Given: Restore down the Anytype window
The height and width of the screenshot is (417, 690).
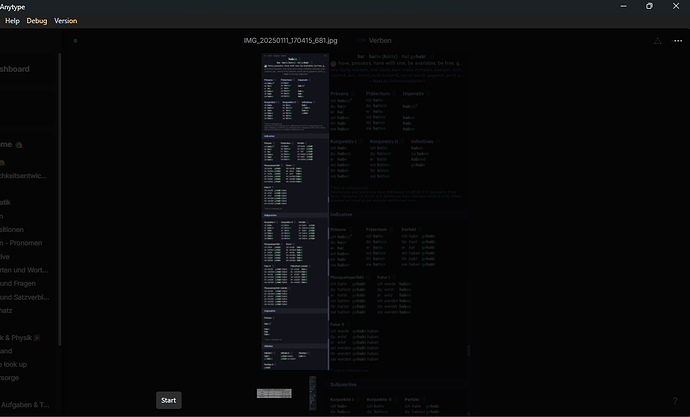Looking at the screenshot, I should 650,6.
